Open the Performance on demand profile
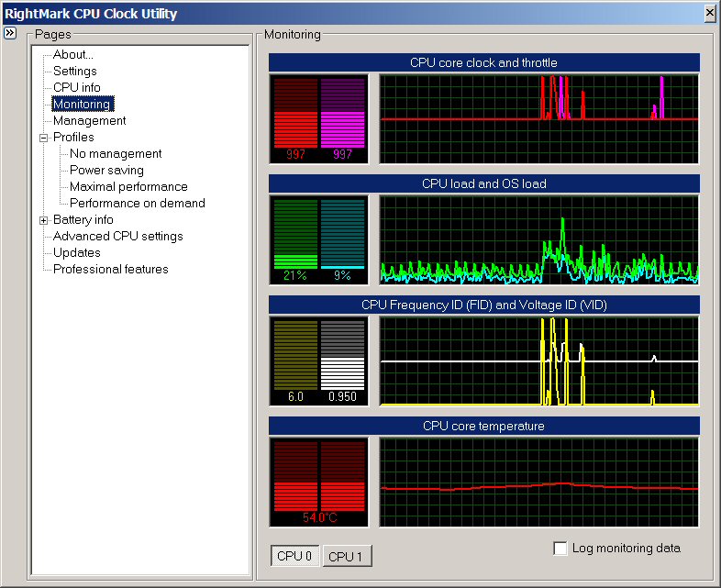 138,204
